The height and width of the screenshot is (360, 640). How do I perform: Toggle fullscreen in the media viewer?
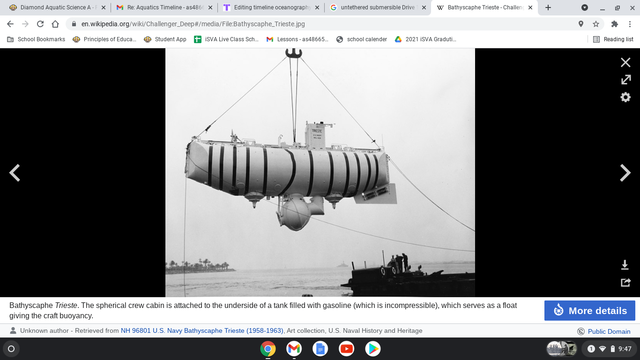tap(625, 80)
